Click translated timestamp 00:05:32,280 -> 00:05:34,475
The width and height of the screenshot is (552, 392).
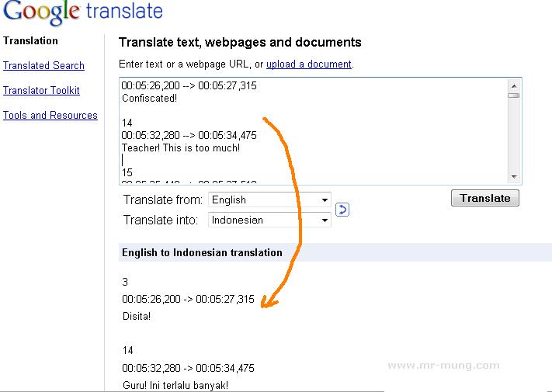pyautogui.click(x=188, y=368)
